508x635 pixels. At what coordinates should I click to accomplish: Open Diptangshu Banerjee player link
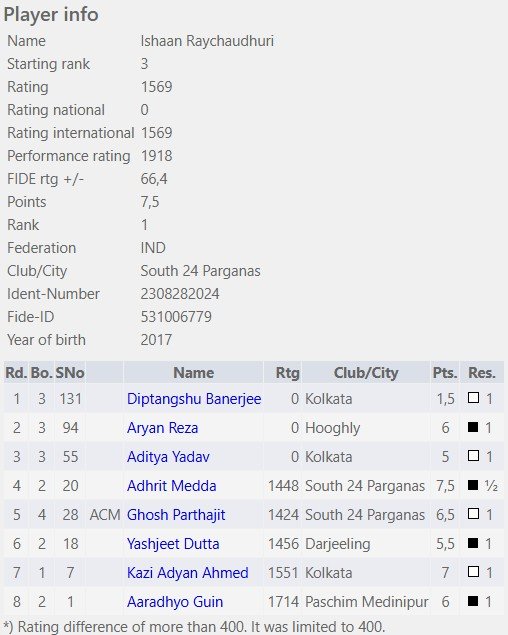(194, 399)
